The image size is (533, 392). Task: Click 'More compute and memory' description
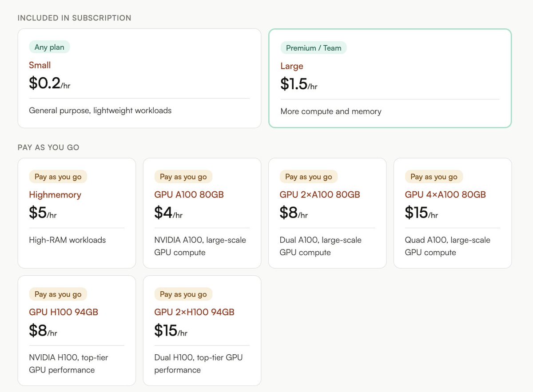pyautogui.click(x=331, y=111)
